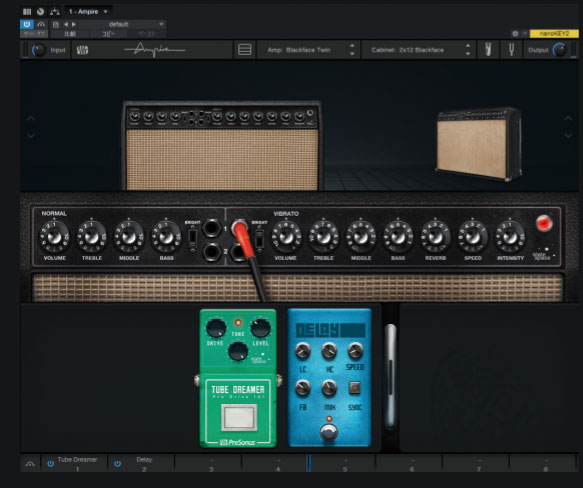Select next amp with left down chevron

click(x=31, y=135)
